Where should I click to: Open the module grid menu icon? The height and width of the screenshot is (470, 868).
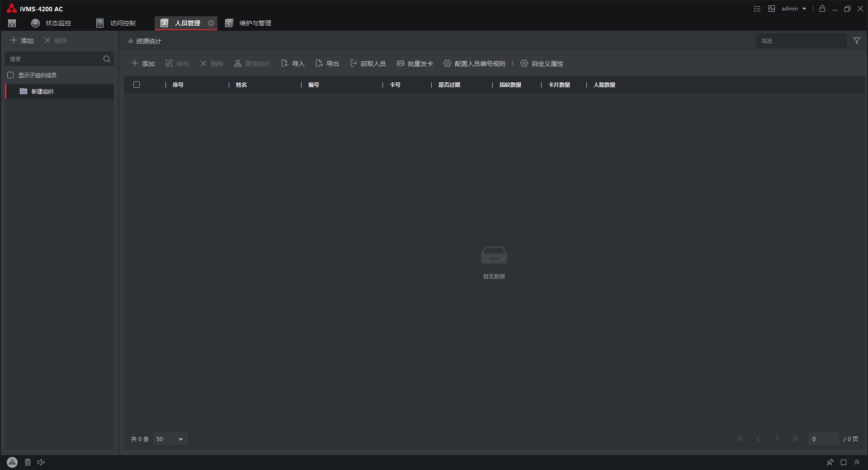click(12, 23)
